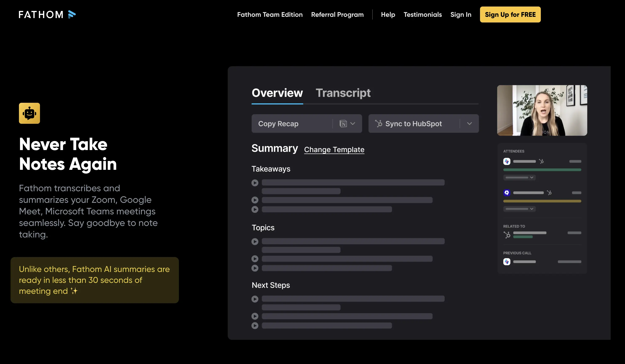
Task: Click the Previous Call avatar icon
Action: [x=507, y=262]
